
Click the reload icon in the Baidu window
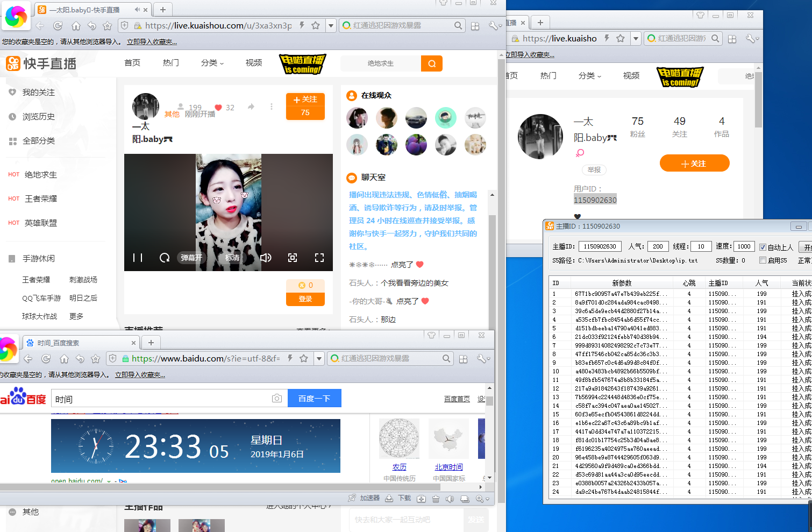coord(46,358)
